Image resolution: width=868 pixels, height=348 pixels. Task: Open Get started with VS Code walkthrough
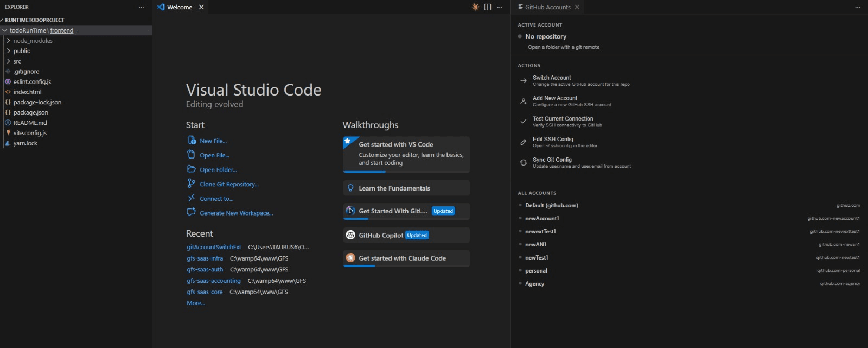(x=406, y=155)
